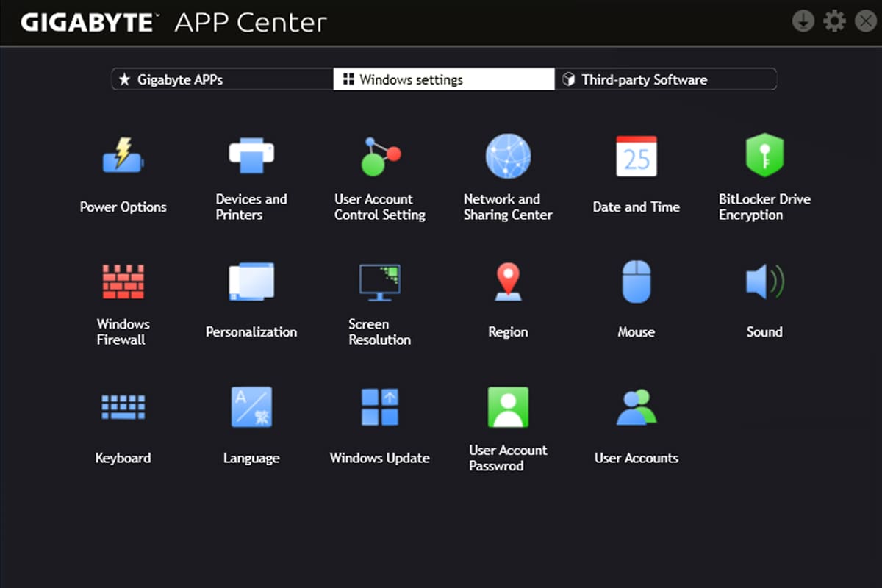The image size is (882, 588).
Task: Click the "Windows Firewall" label
Action: click(123, 332)
